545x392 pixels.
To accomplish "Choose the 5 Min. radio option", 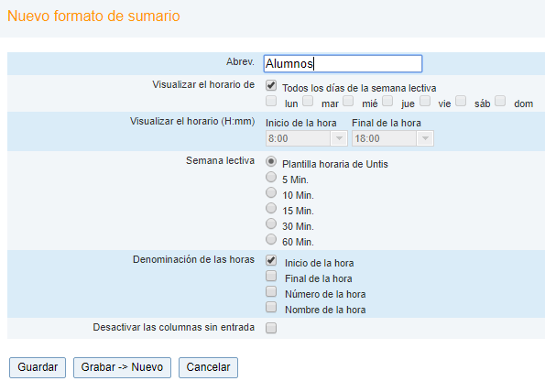I will pyautogui.click(x=271, y=177).
